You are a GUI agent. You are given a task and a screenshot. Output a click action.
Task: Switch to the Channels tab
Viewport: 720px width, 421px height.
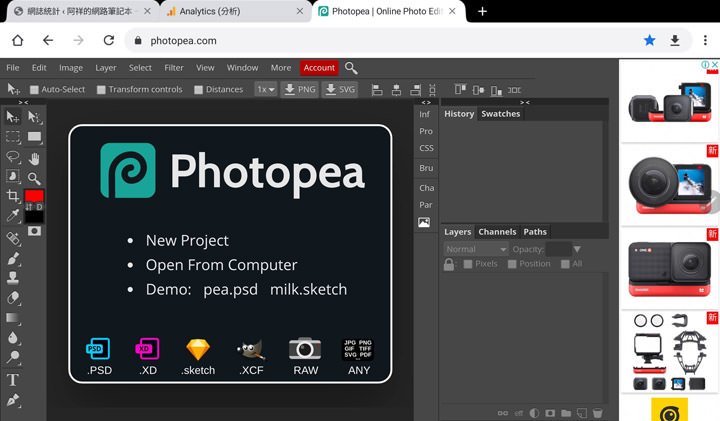[x=497, y=232]
